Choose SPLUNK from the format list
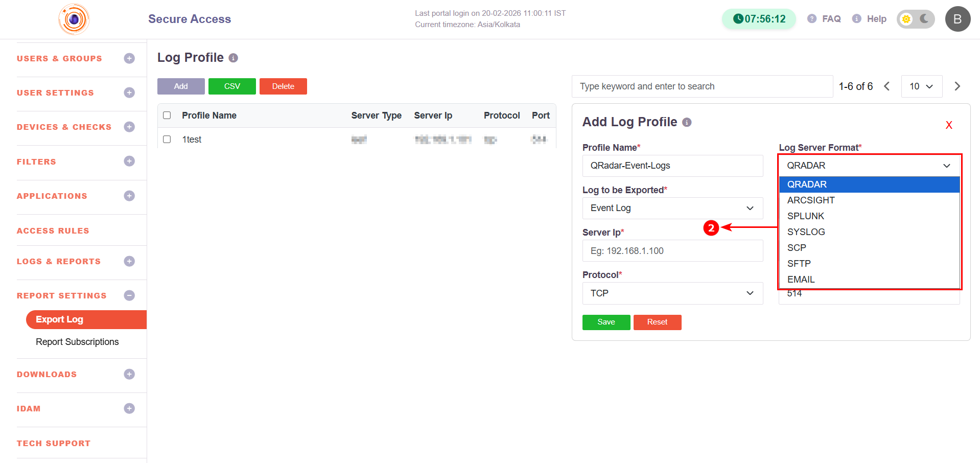Image resolution: width=980 pixels, height=463 pixels. coord(806,216)
